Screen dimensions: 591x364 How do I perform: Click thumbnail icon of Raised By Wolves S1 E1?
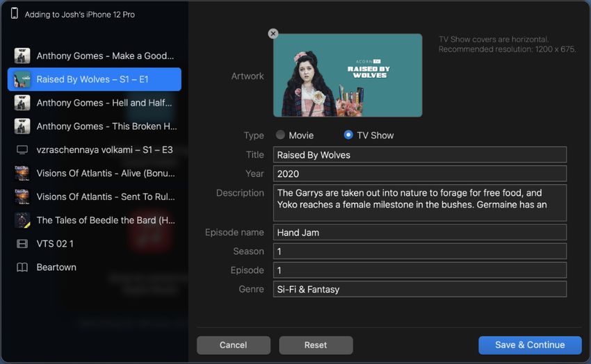(x=22, y=79)
